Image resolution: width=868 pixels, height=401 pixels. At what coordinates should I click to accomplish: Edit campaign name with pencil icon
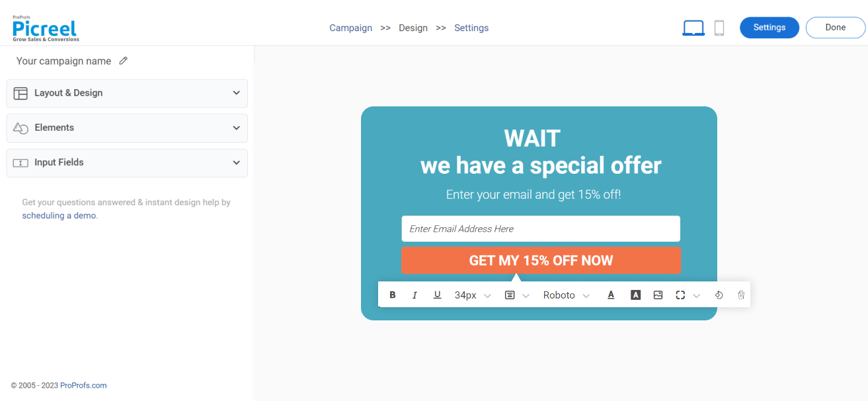point(123,61)
